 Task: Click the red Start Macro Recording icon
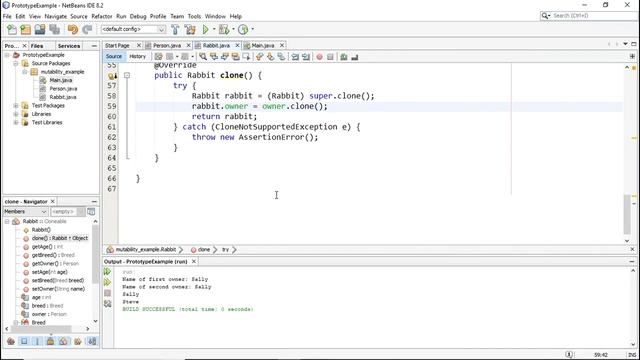click(x=320, y=57)
